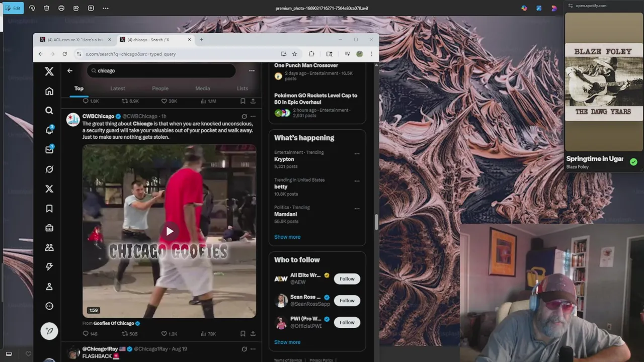The width and height of the screenshot is (644, 362).
Task: Open the @Chicago1Ray tweet's more menu
Action: point(253,348)
